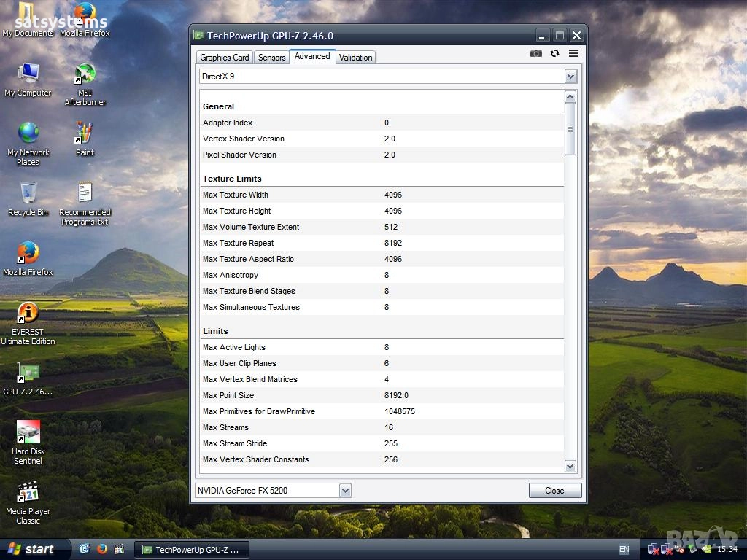Click the GPU-Z refresh icon

[555, 53]
